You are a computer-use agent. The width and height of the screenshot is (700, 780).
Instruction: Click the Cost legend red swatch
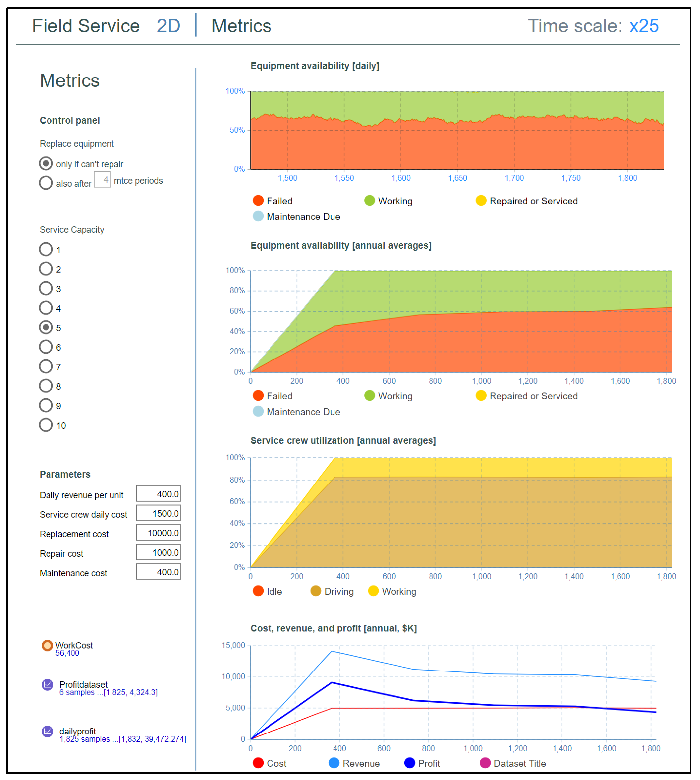(258, 763)
